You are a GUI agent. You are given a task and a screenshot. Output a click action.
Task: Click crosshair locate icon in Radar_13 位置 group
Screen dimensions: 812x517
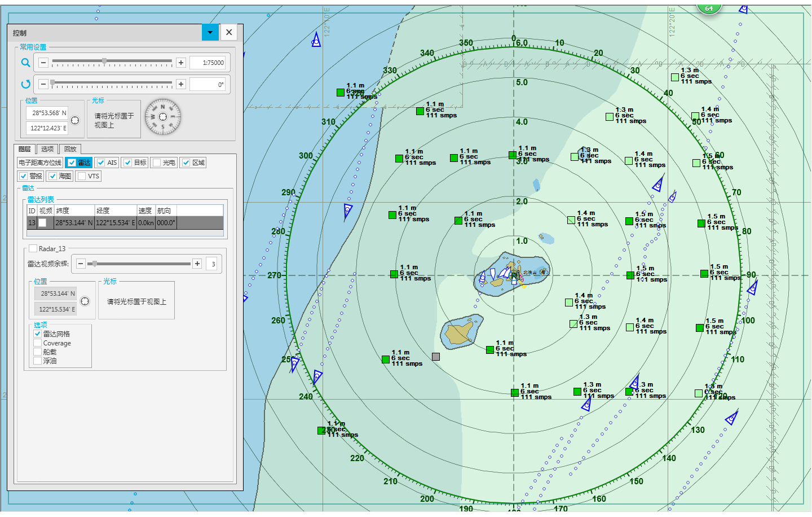click(85, 301)
